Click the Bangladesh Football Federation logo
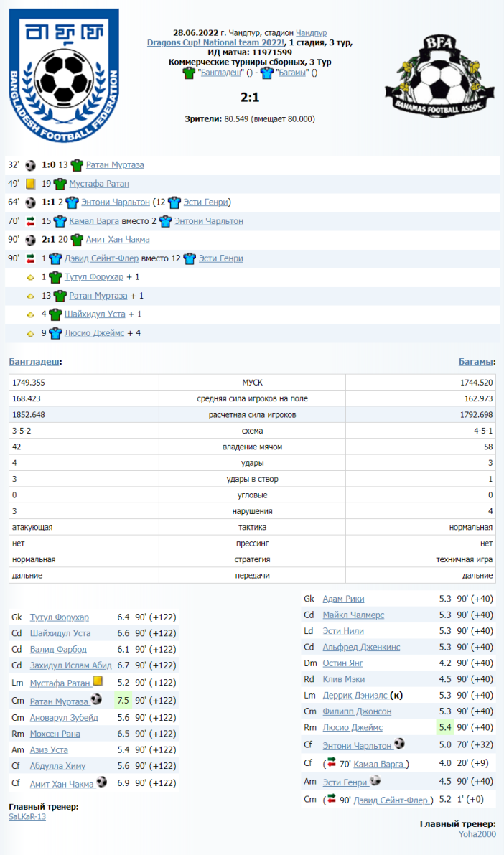Screen dimensions: 504x855 coord(64,75)
